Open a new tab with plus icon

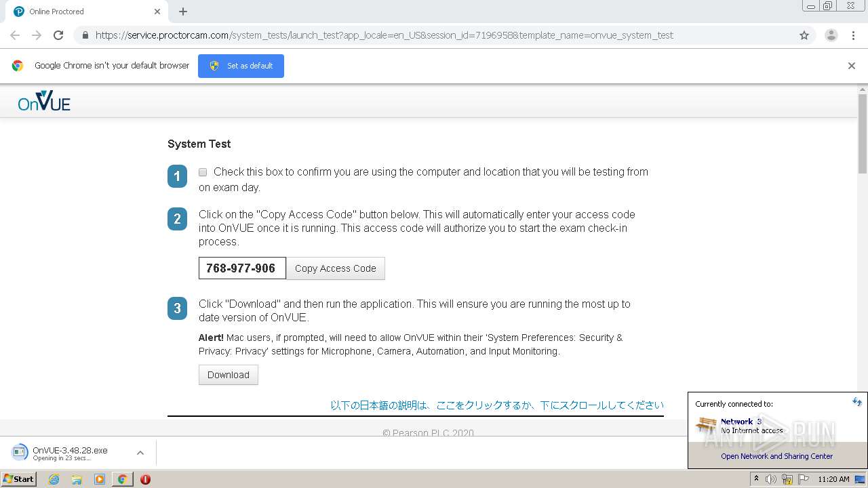(183, 12)
